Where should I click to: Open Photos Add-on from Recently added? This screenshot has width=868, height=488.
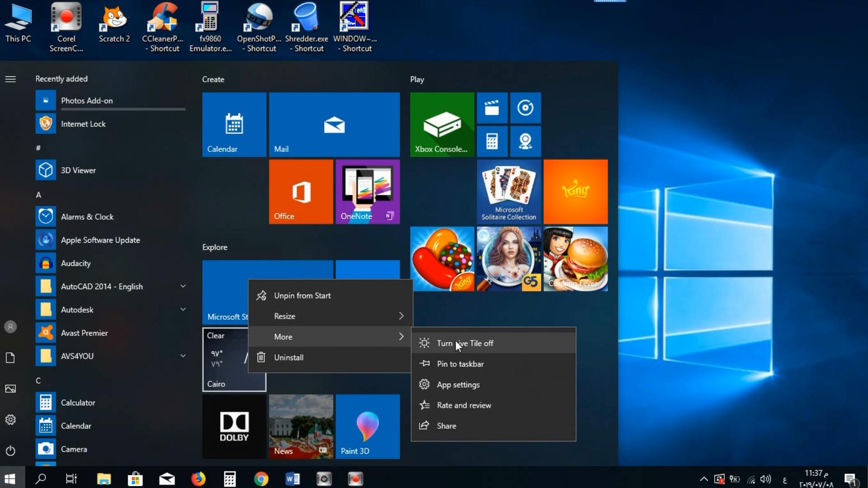(x=111, y=101)
